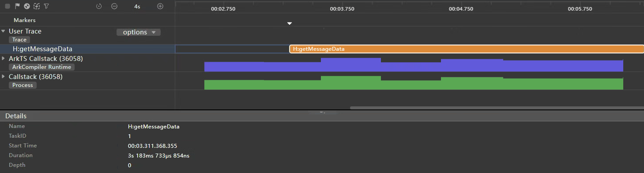Zoom out the timeline with minus icon
Viewport: 644px width, 173px height.
[114, 7]
